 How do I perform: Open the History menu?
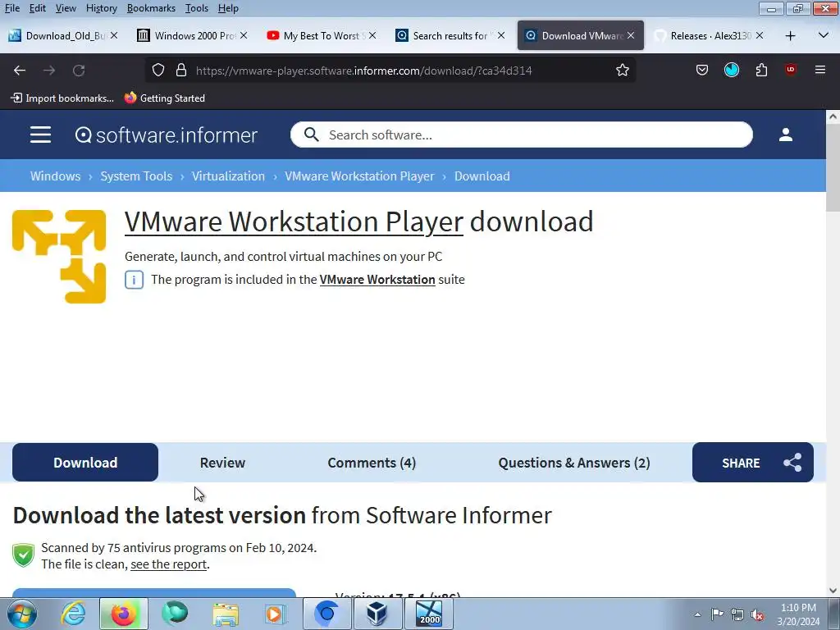[101, 8]
